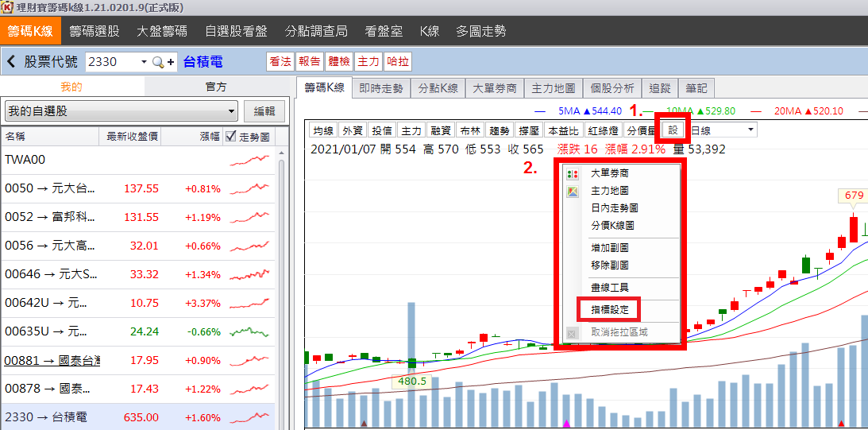The height and width of the screenshot is (430, 868).
Task: Expand the 我的自選股 watchlist dropdown
Action: pos(231,111)
